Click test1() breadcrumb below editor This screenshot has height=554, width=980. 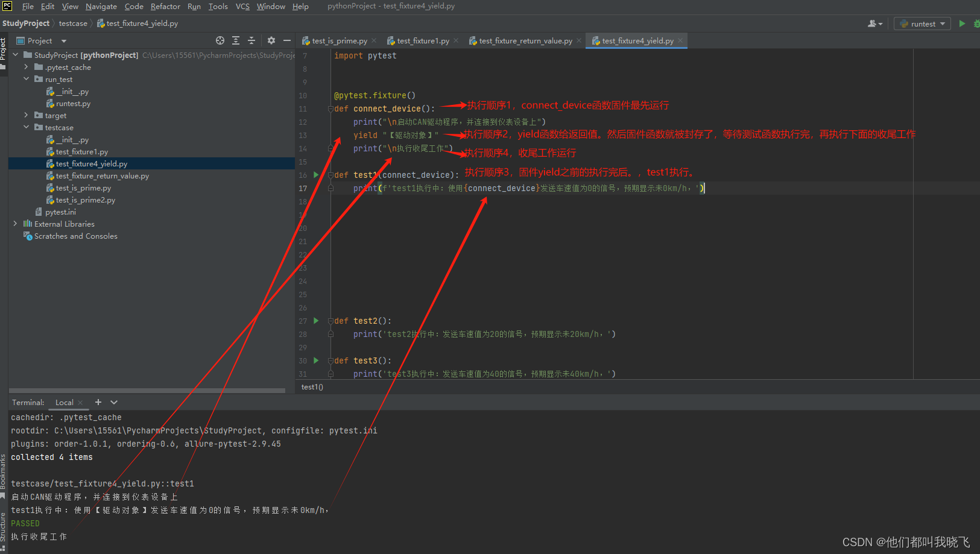click(312, 387)
